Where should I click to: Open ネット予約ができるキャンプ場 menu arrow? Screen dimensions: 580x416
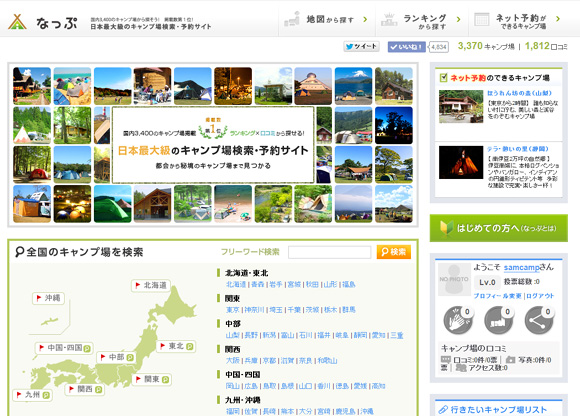click(558, 19)
